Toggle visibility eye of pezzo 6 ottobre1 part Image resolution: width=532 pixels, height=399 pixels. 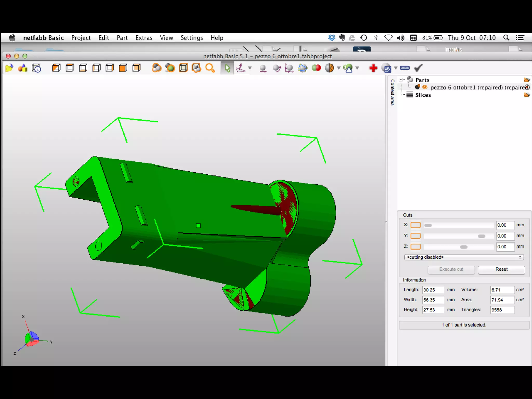tap(425, 87)
